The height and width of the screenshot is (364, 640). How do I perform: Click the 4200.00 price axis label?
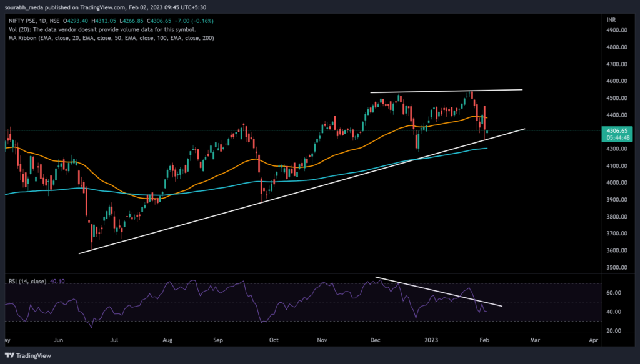click(617, 149)
